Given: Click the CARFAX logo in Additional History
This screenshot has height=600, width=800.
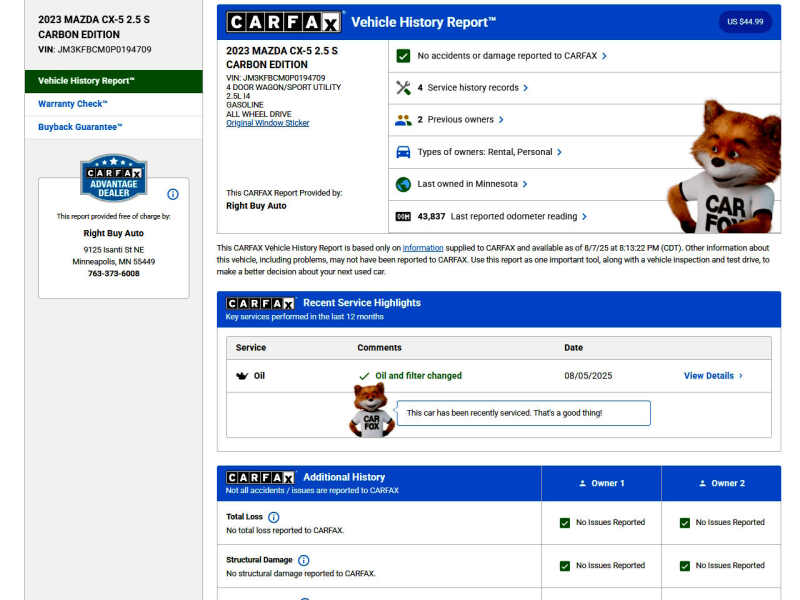Looking at the screenshot, I should coord(260,478).
